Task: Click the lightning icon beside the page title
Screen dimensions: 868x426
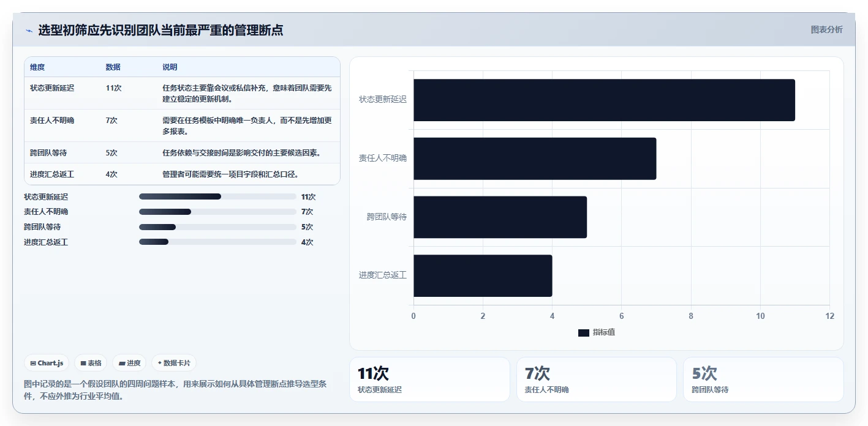Action: coord(29,31)
